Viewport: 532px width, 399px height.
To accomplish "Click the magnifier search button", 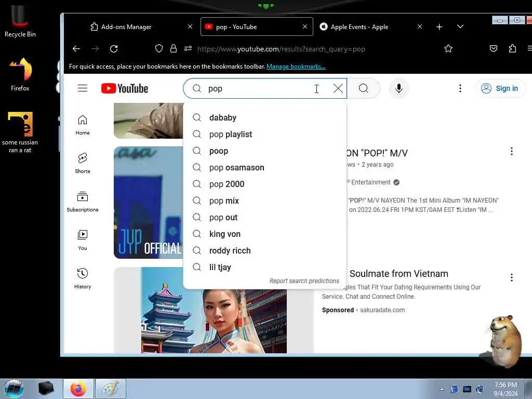I will click(x=363, y=88).
